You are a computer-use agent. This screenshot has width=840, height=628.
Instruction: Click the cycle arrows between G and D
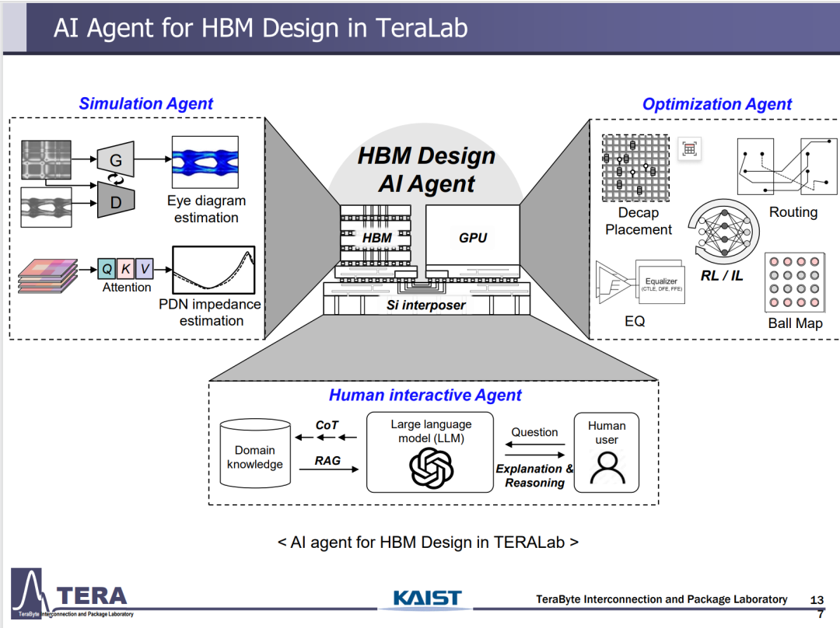pos(116,180)
